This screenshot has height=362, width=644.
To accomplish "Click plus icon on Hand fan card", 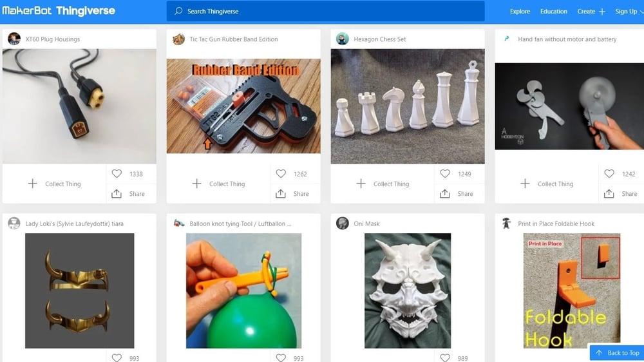I will [x=525, y=184].
